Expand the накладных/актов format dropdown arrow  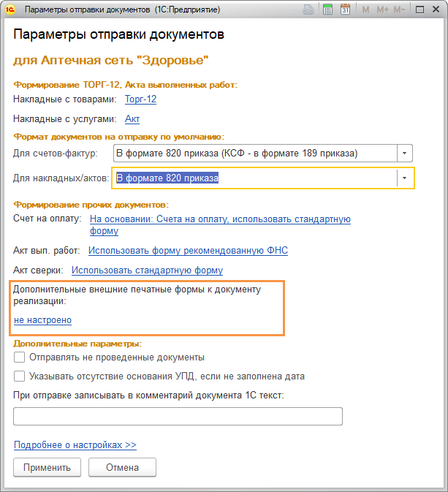pos(404,178)
